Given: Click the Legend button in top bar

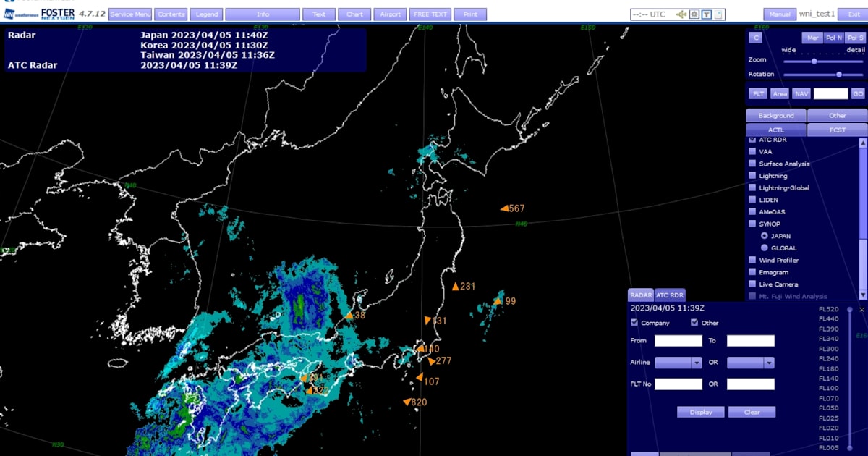Looking at the screenshot, I should [207, 14].
